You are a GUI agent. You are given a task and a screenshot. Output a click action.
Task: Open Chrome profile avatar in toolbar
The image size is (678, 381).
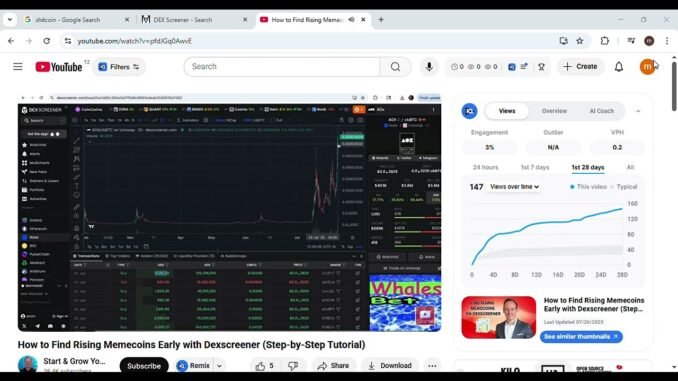click(649, 41)
